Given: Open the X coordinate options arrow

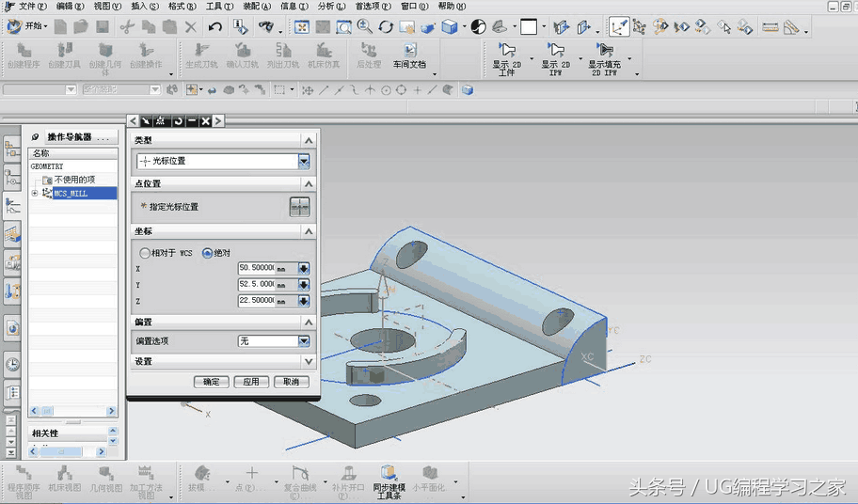Looking at the screenshot, I should (304, 268).
